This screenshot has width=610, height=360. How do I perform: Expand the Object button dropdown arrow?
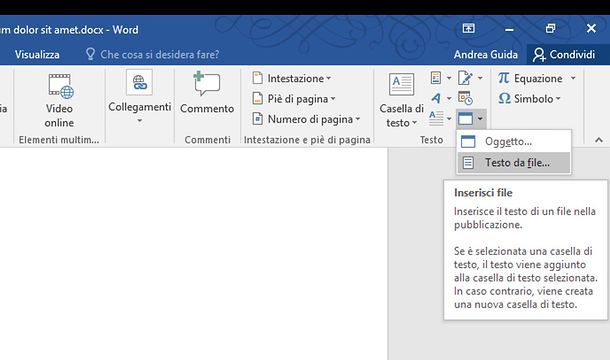(x=480, y=118)
